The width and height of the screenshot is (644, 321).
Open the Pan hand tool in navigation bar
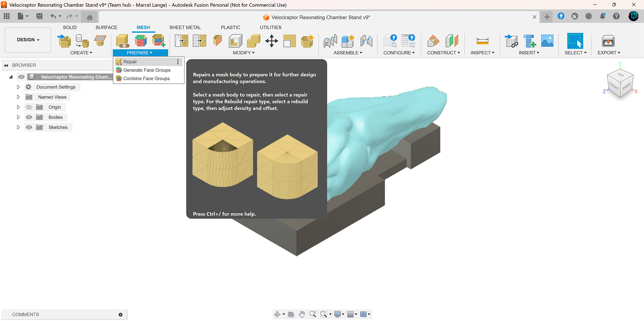click(x=302, y=314)
